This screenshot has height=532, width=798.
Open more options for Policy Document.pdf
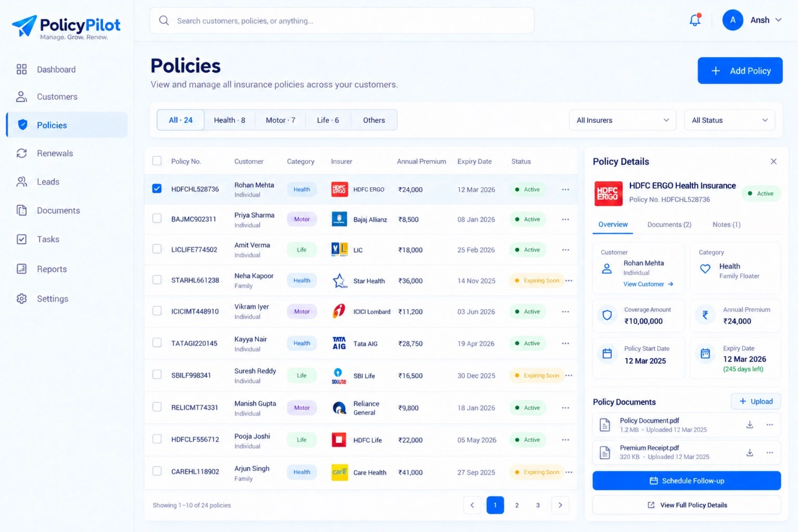tap(770, 425)
